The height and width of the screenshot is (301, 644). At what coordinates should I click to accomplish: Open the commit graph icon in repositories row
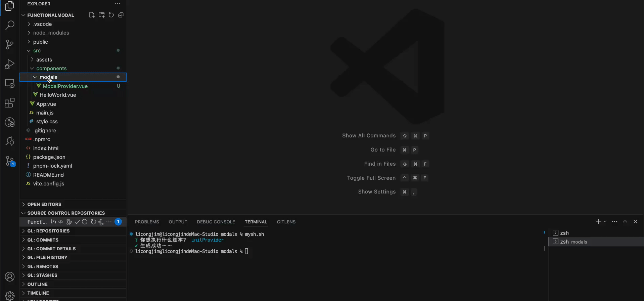coord(69,222)
